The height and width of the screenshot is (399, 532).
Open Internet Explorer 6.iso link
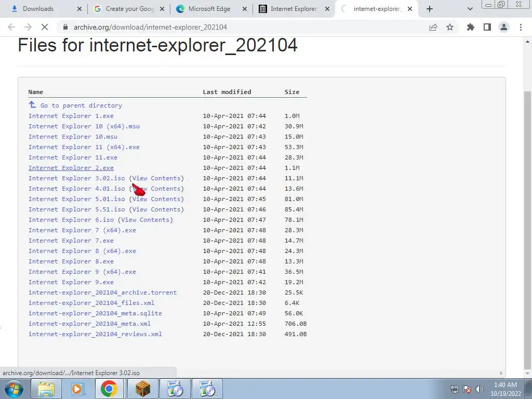pos(71,220)
